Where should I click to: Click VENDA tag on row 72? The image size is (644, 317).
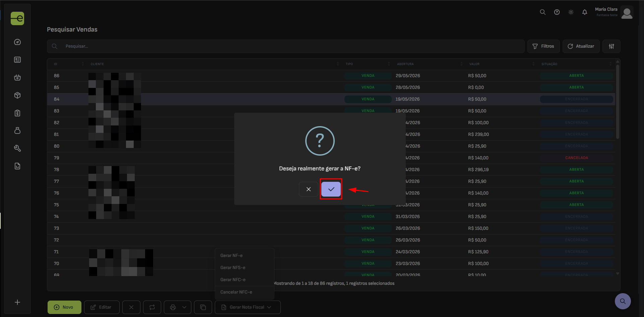(368, 240)
